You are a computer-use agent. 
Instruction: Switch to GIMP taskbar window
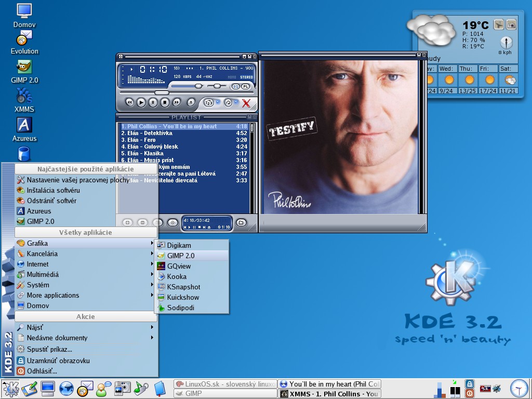tap(225, 393)
